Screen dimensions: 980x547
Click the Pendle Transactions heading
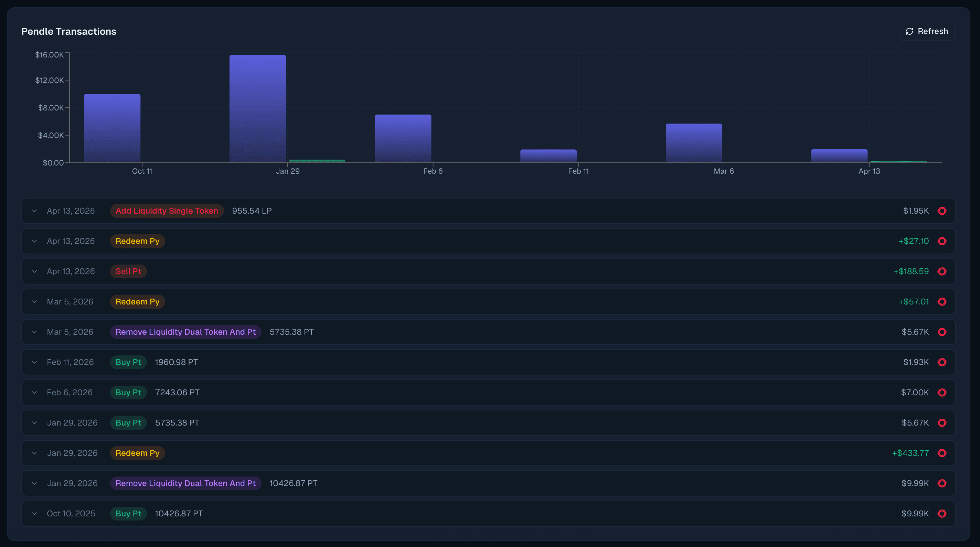pos(69,32)
